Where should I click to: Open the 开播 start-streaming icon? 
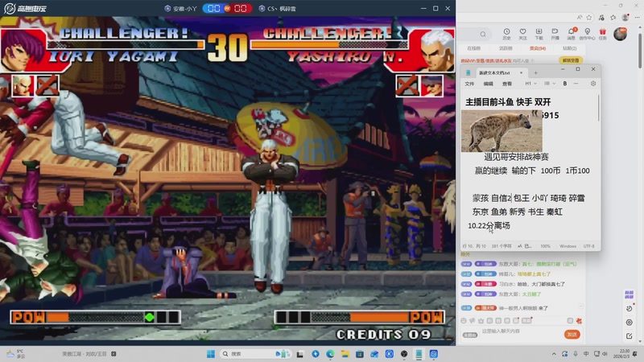coord(555,34)
